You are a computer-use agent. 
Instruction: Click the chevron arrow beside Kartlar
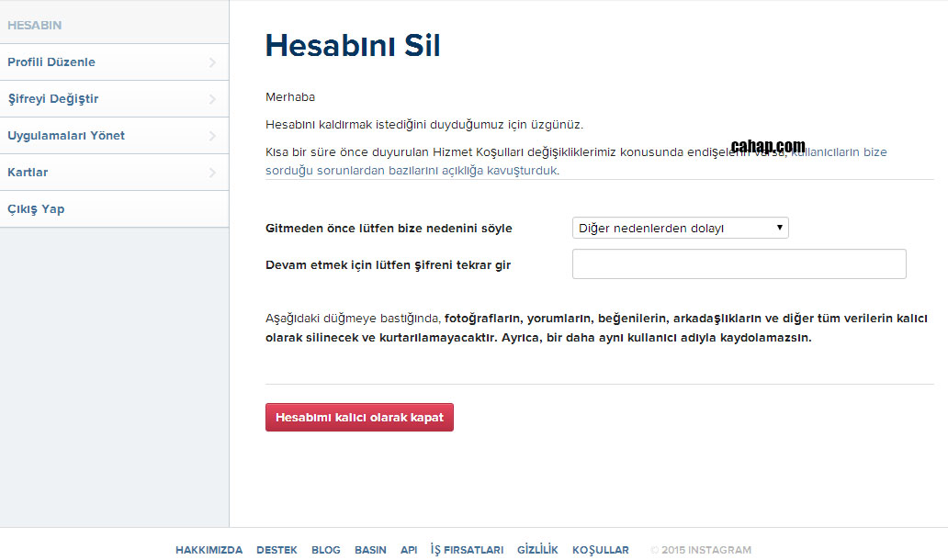point(212,173)
